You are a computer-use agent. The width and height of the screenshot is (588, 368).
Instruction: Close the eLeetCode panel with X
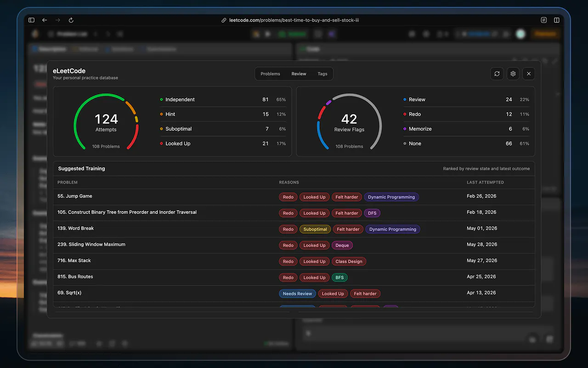coord(529,74)
